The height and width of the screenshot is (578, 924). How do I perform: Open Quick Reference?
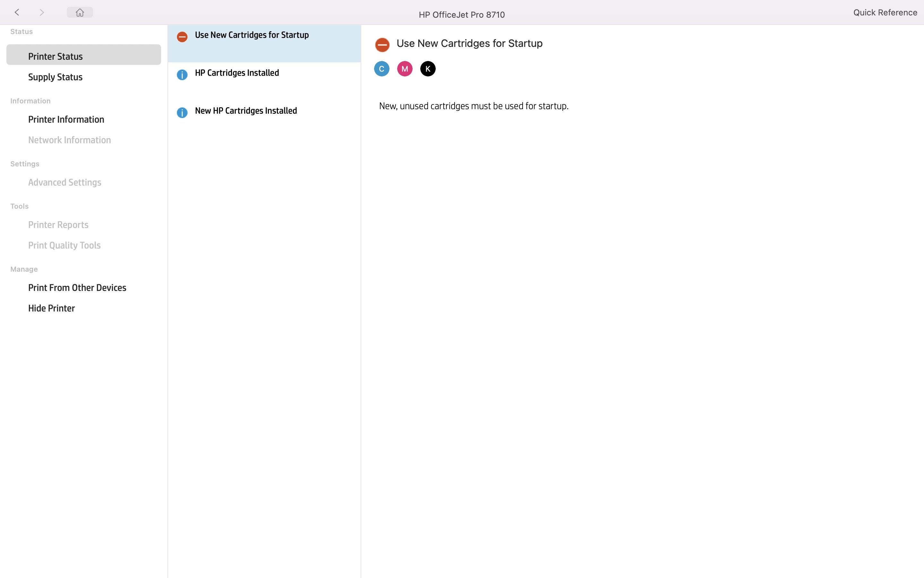coord(885,13)
